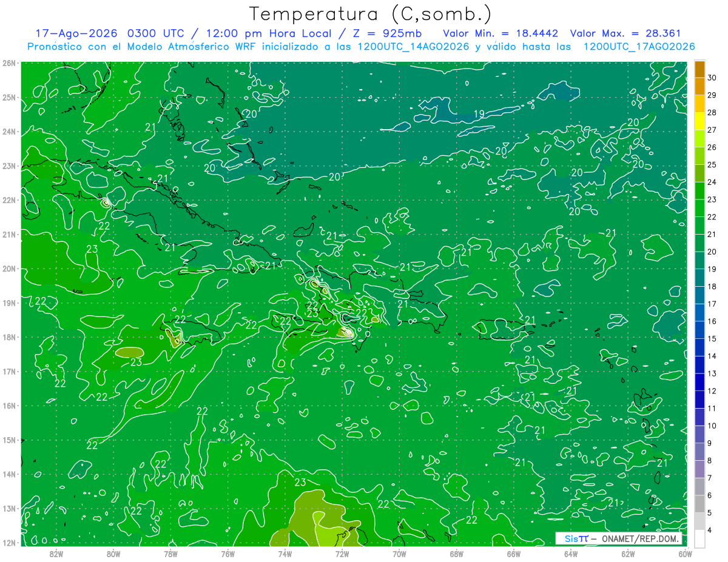Click the '26N' latitude axis label
The image size is (728, 562).
(9, 62)
